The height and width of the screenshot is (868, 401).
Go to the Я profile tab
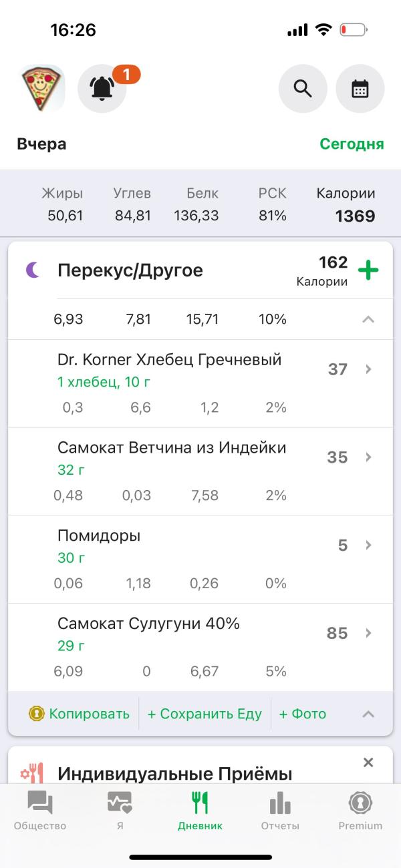[120, 811]
